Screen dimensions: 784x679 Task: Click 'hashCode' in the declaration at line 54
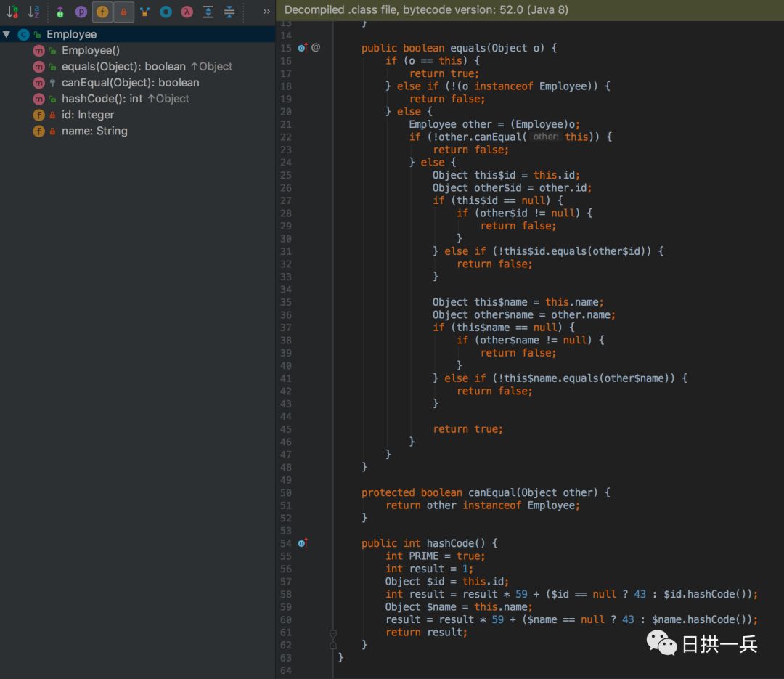(450, 543)
